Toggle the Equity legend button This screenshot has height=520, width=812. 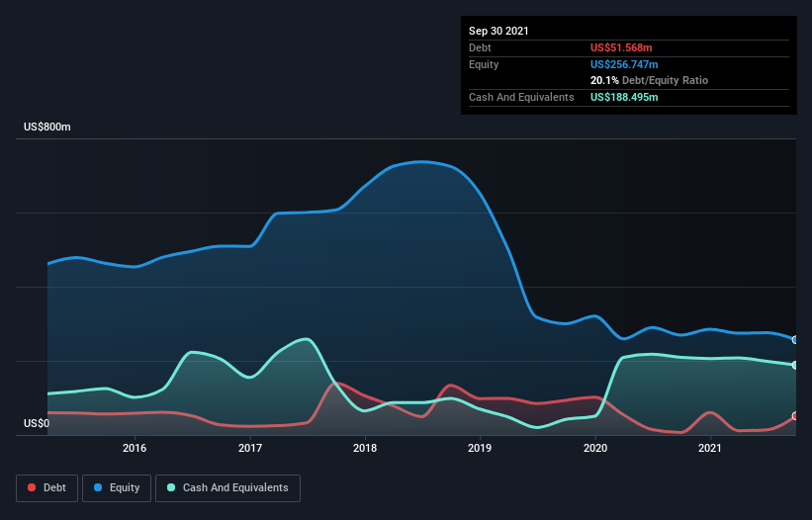pos(117,488)
